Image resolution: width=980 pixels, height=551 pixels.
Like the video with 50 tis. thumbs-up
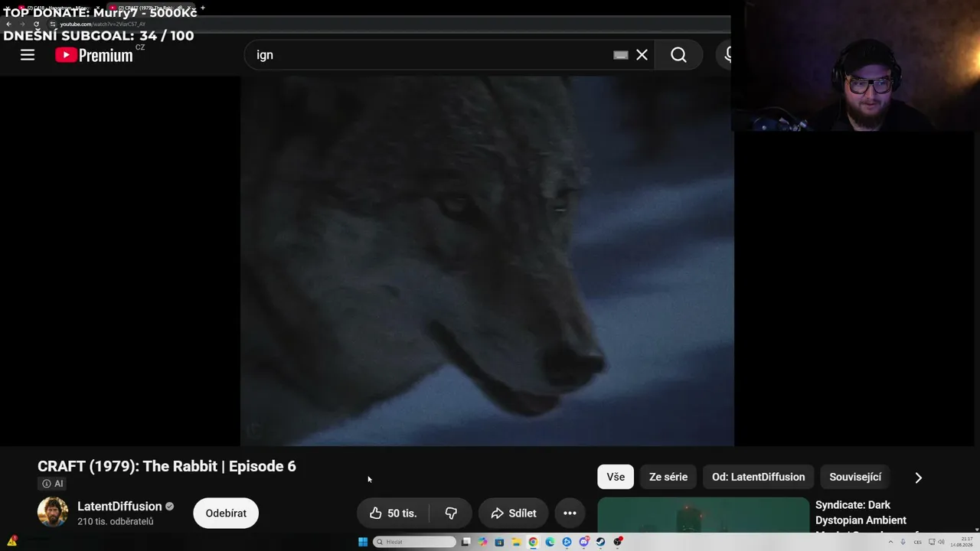(x=394, y=513)
